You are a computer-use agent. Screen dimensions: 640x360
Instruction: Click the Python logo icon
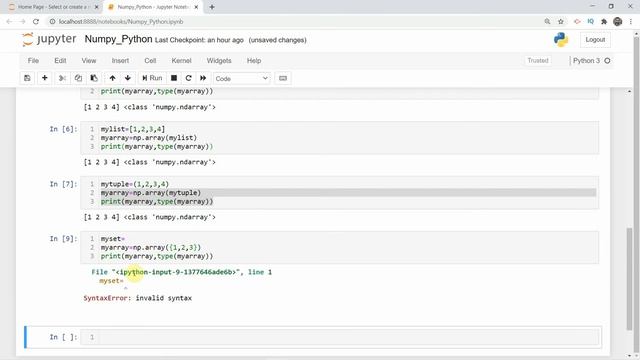(561, 40)
